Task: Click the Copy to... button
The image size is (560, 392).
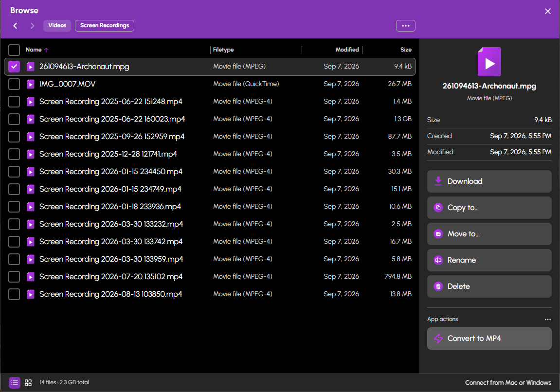Action: (489, 208)
